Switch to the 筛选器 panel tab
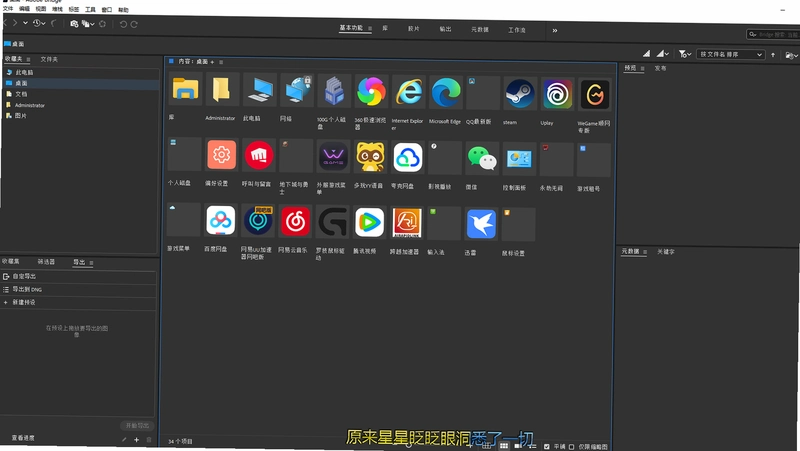This screenshot has height=451, width=800. 46,262
